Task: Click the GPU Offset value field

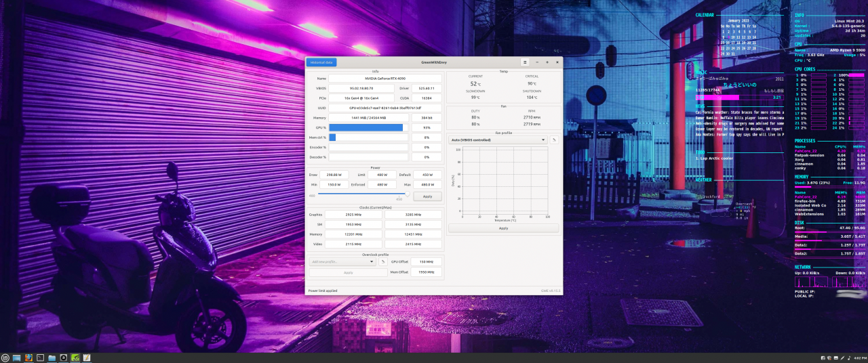Action: coord(426,261)
